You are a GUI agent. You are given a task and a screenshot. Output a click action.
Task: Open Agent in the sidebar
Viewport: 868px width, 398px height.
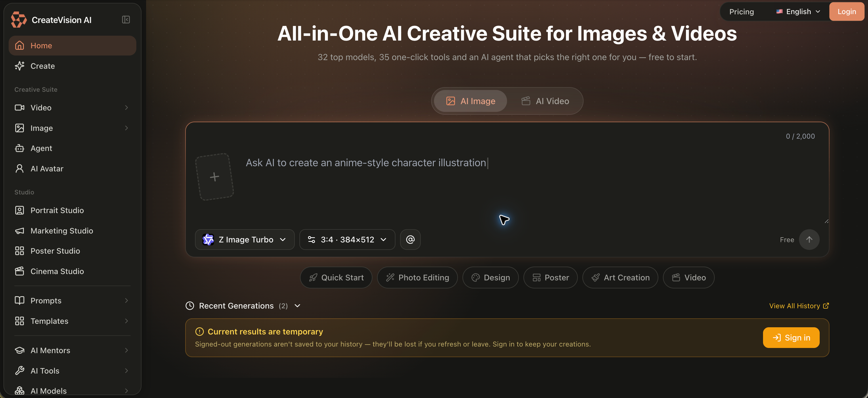pyautogui.click(x=72, y=148)
